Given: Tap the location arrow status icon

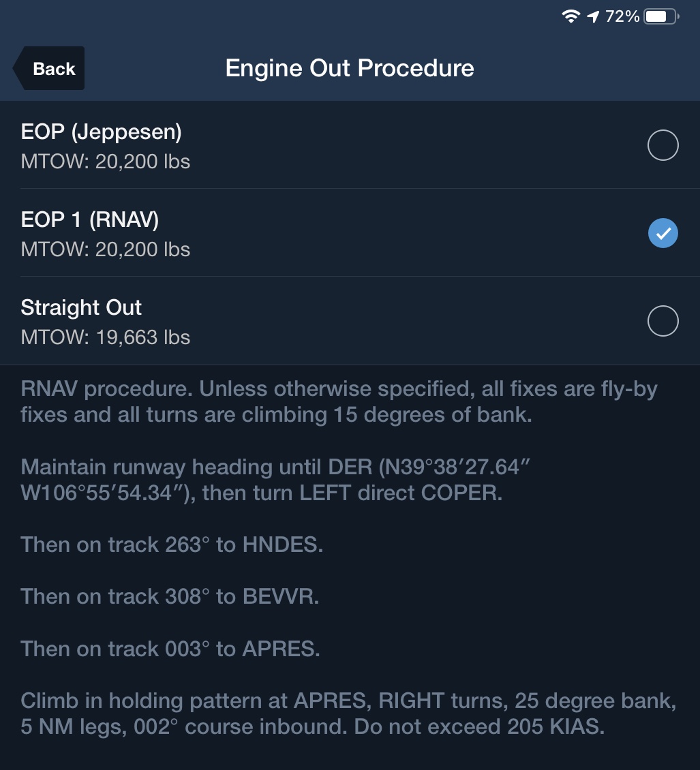Looking at the screenshot, I should click(593, 17).
